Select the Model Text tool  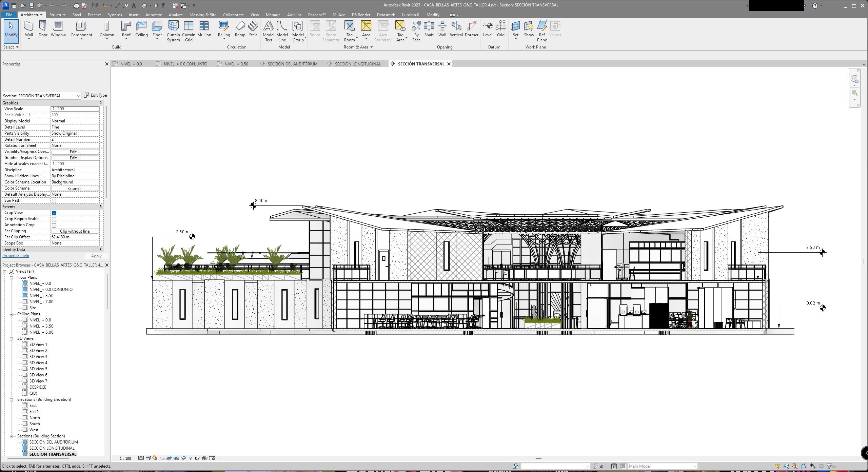(269, 31)
